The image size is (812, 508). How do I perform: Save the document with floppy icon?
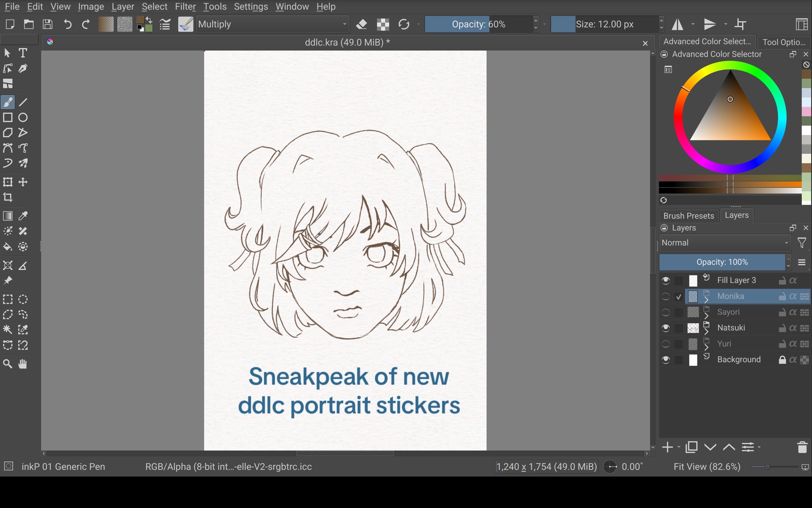click(x=48, y=24)
